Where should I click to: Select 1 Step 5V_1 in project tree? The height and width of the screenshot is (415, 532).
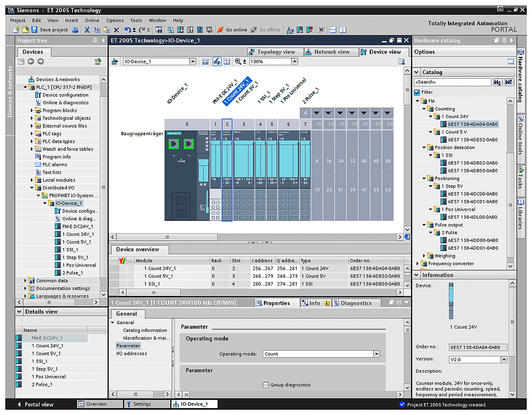point(75,257)
